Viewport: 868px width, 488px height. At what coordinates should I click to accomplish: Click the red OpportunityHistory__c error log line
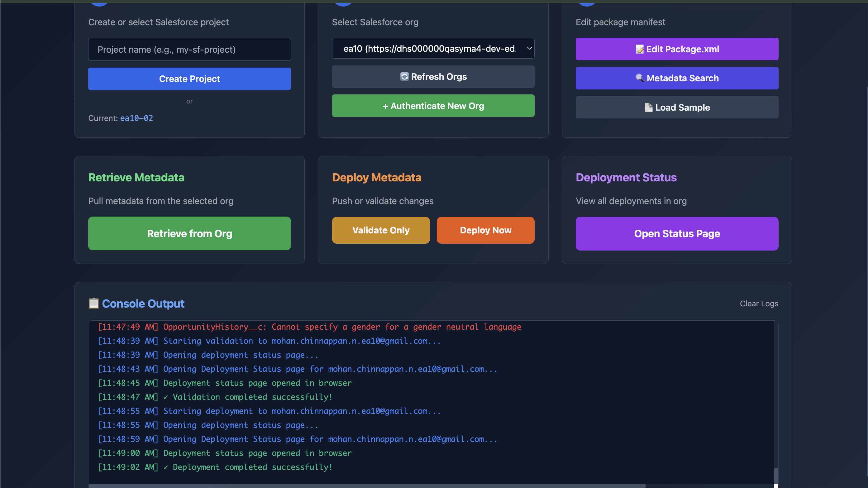point(342,327)
